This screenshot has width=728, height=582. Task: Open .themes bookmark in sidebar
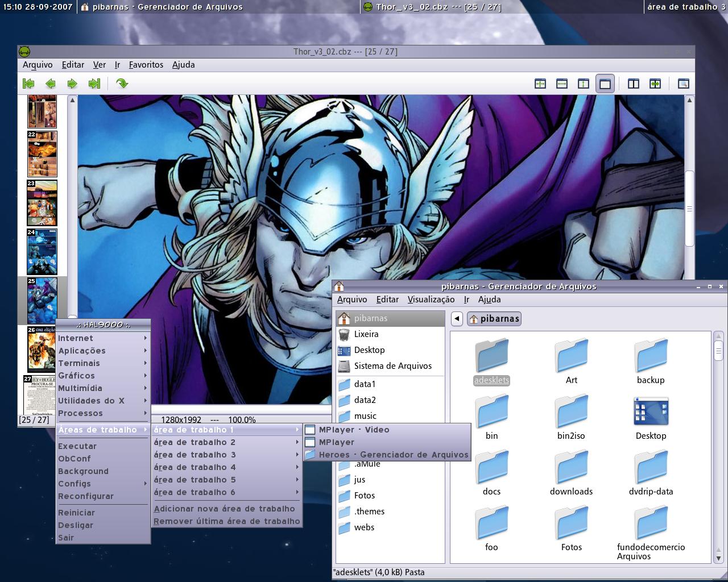tap(390, 512)
